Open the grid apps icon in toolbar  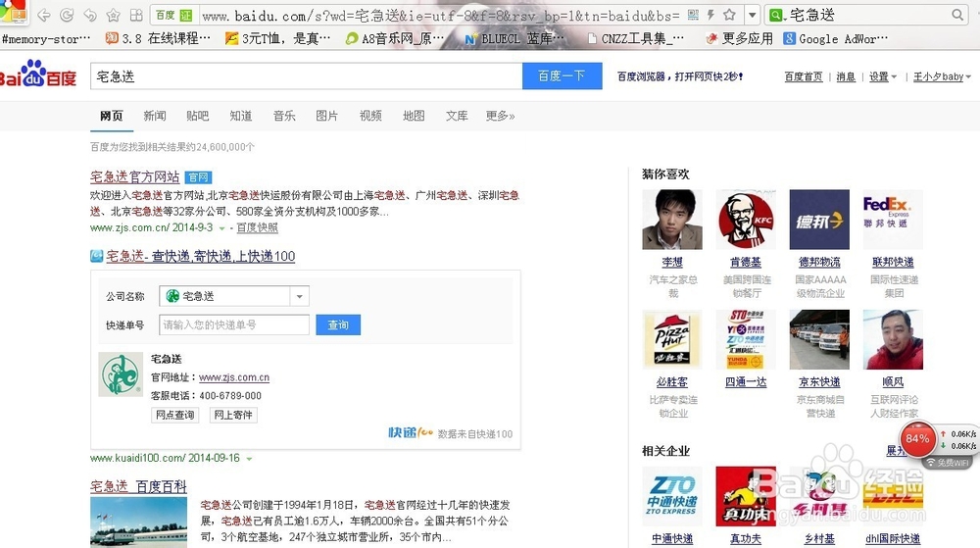pos(136,15)
